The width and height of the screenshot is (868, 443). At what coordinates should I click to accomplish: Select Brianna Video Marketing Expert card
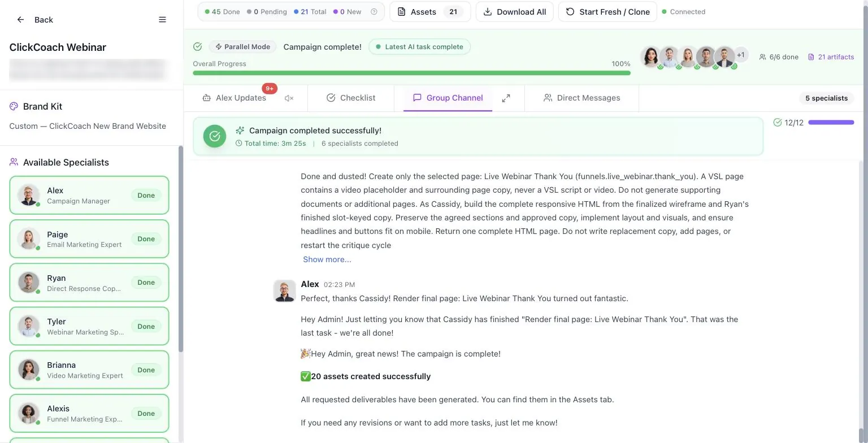coord(89,370)
